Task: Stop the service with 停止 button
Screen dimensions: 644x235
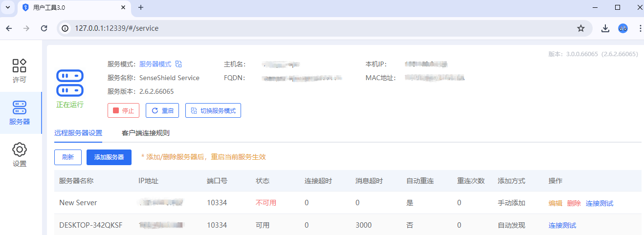Action: [123, 110]
